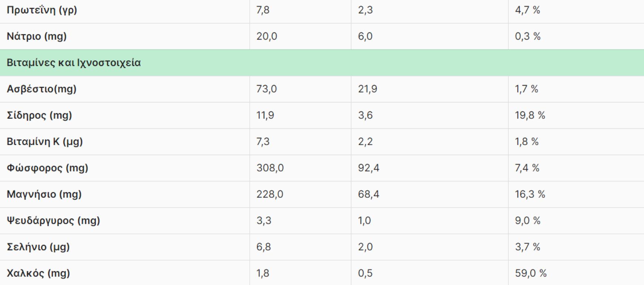Select the Ασβέστιο(mg) row label
This screenshot has height=285, width=644.
(42, 89)
